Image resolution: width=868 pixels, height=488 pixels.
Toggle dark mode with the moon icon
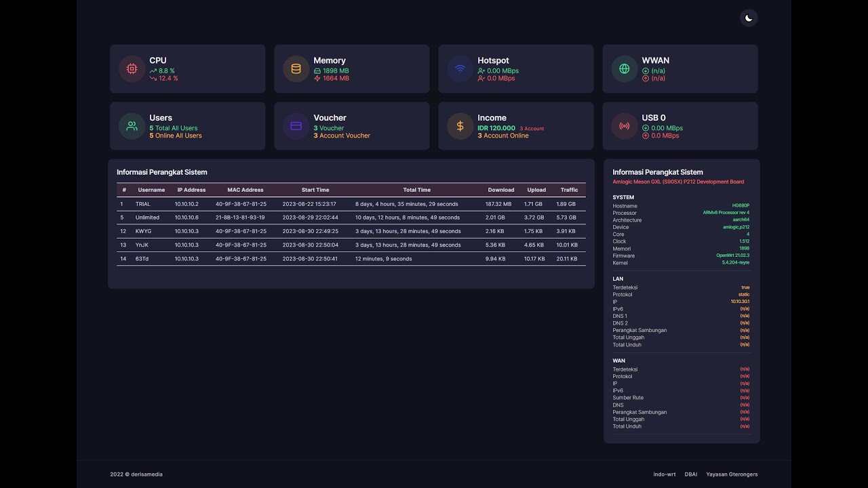749,18
